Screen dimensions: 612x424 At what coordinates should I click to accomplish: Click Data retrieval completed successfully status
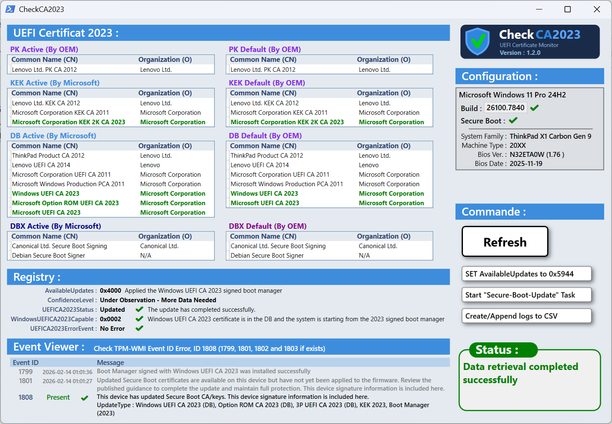520,373
